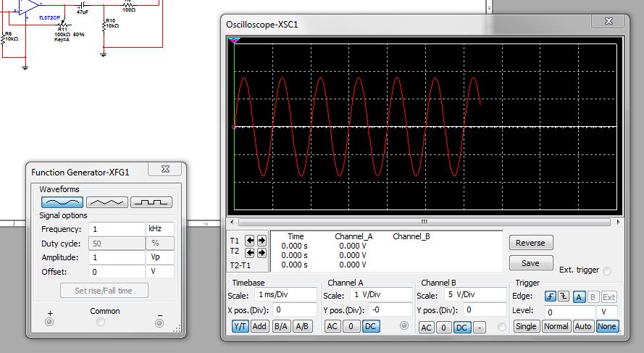Click the Channel B Y pos field
644x353 pixels.
click(x=485, y=310)
